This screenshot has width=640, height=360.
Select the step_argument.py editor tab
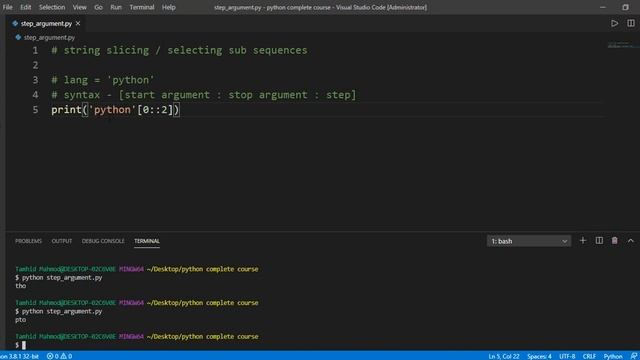point(46,24)
